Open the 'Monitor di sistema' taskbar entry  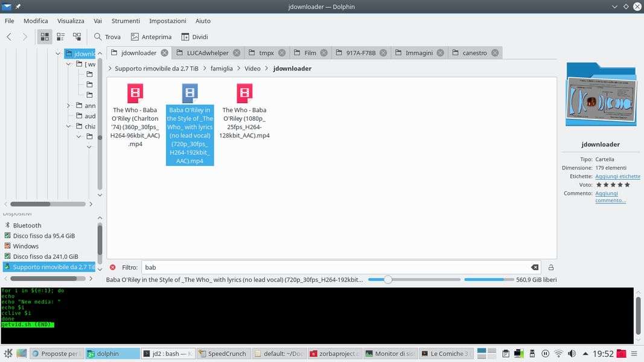pos(391,354)
